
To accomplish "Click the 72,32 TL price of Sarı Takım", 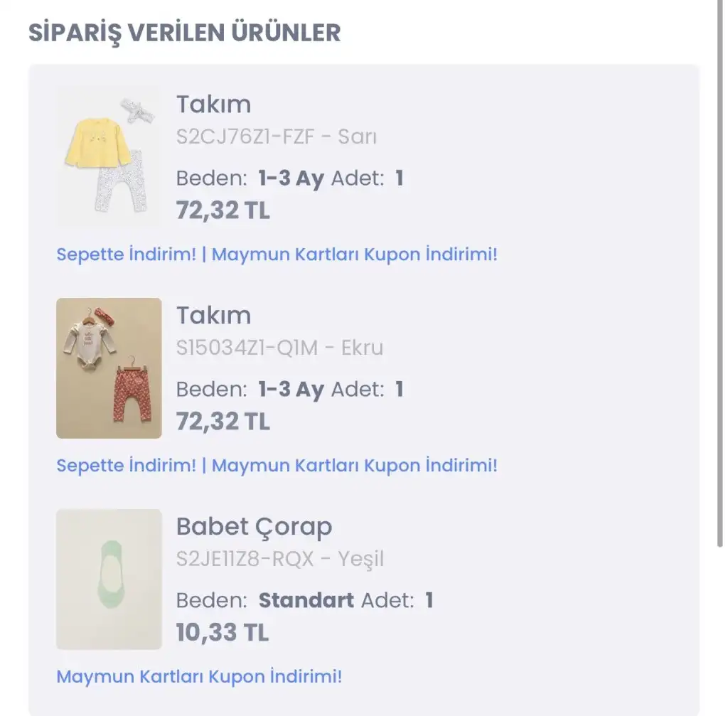I will (x=223, y=210).
